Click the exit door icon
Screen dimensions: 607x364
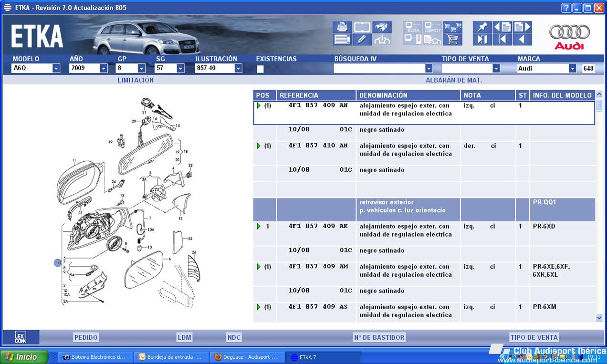point(482,40)
